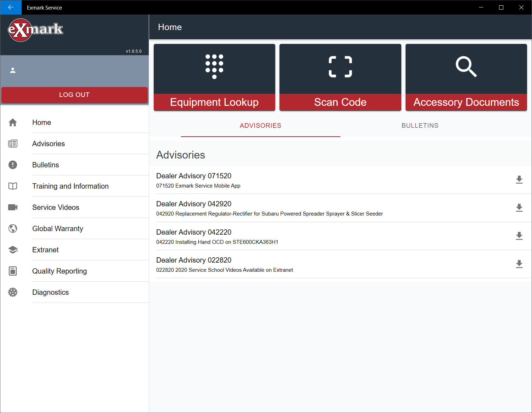
Task: Click the keypad icon on Equipment Lookup
Action: click(214, 67)
